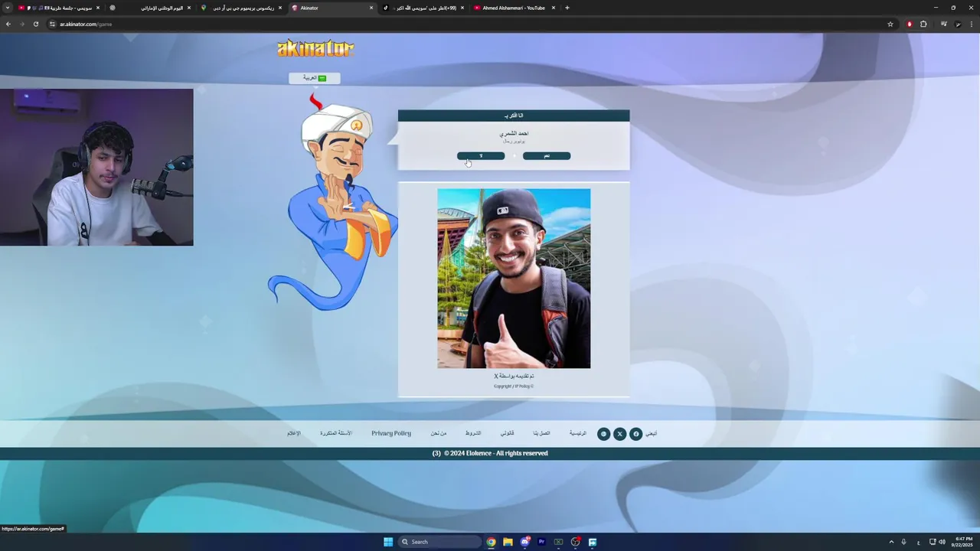
Task: Click the taskbar Search box
Action: (440, 542)
